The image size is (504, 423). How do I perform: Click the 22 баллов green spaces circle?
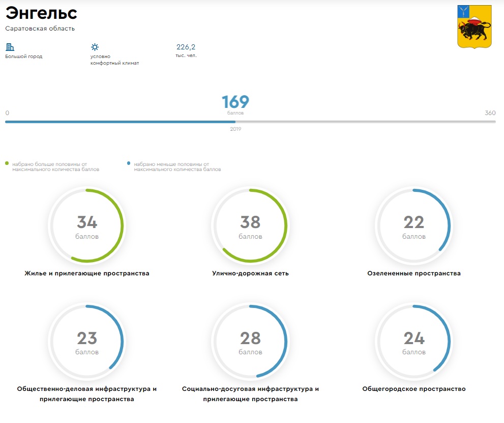(x=413, y=225)
